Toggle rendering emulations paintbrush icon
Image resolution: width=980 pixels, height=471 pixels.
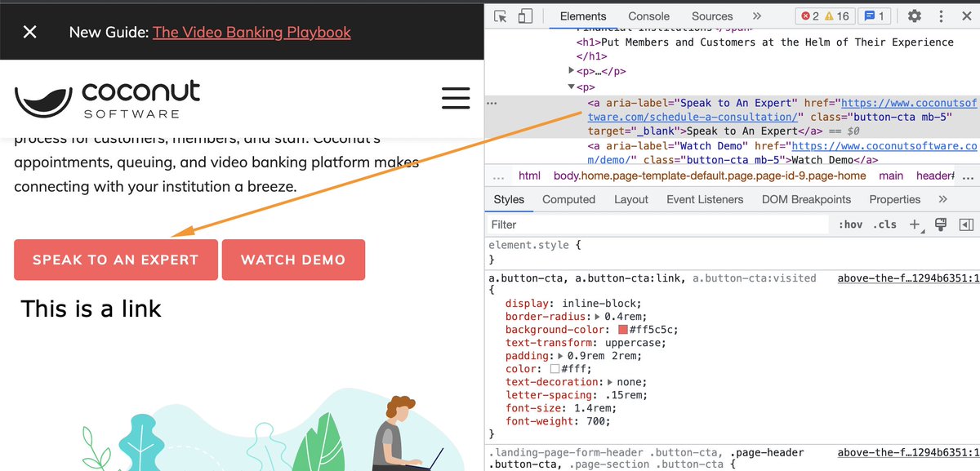(x=940, y=224)
